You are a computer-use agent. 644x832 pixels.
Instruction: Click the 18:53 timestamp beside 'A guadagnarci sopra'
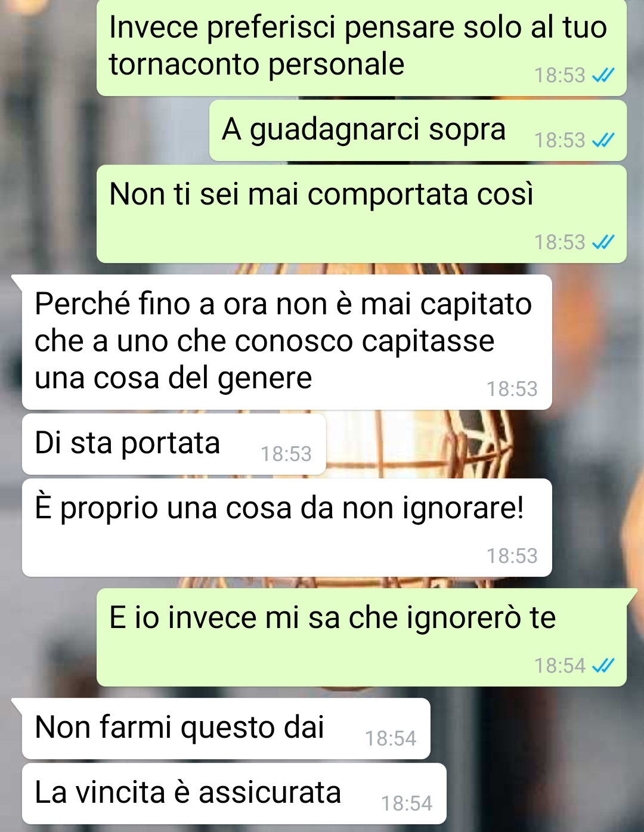(x=560, y=140)
